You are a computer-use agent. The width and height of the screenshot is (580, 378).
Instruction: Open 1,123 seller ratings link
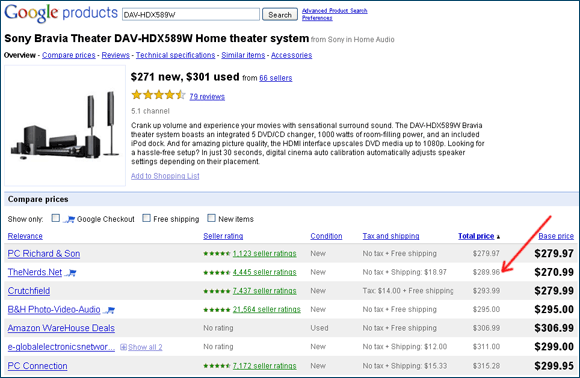264,254
